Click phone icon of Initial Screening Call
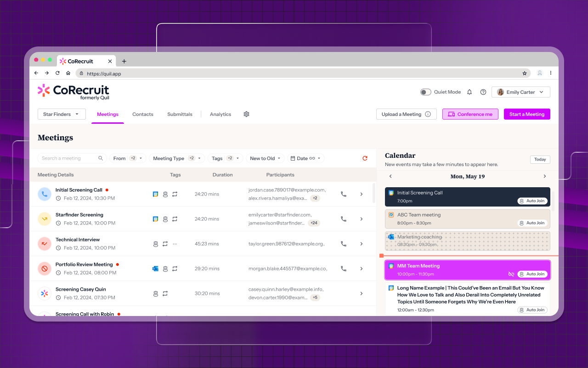The width and height of the screenshot is (588, 368). click(x=343, y=194)
